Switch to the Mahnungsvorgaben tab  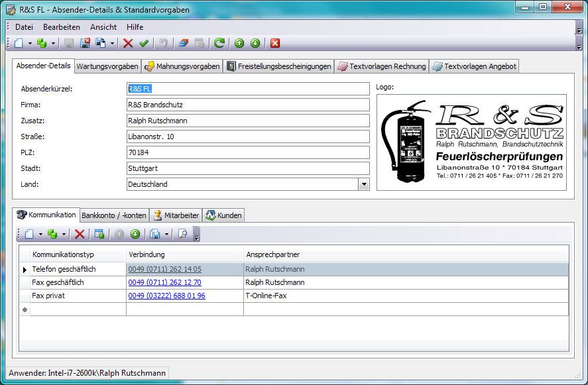182,66
